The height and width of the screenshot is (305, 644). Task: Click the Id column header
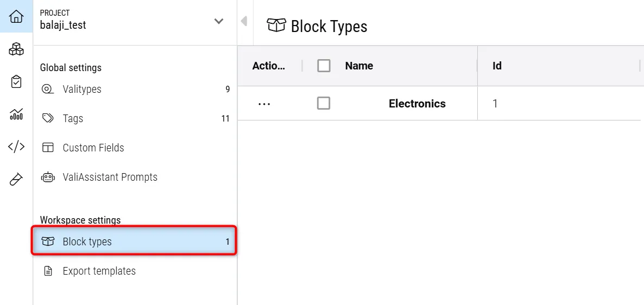click(x=497, y=66)
